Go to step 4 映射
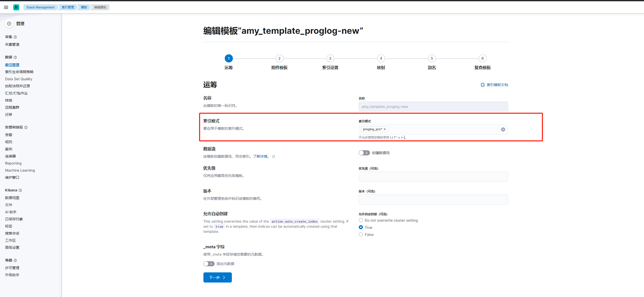The width and height of the screenshot is (644, 297). click(381, 58)
